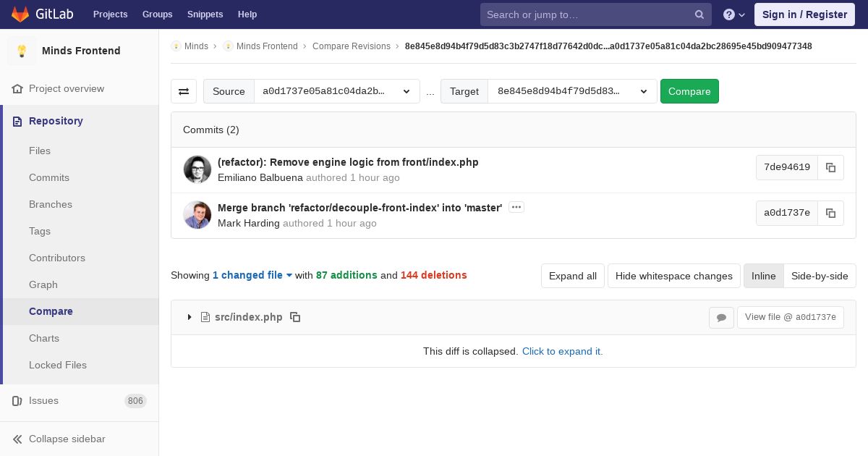Image resolution: width=868 pixels, height=456 pixels.
Task: Click the 87 additions text
Action: [x=346, y=275]
